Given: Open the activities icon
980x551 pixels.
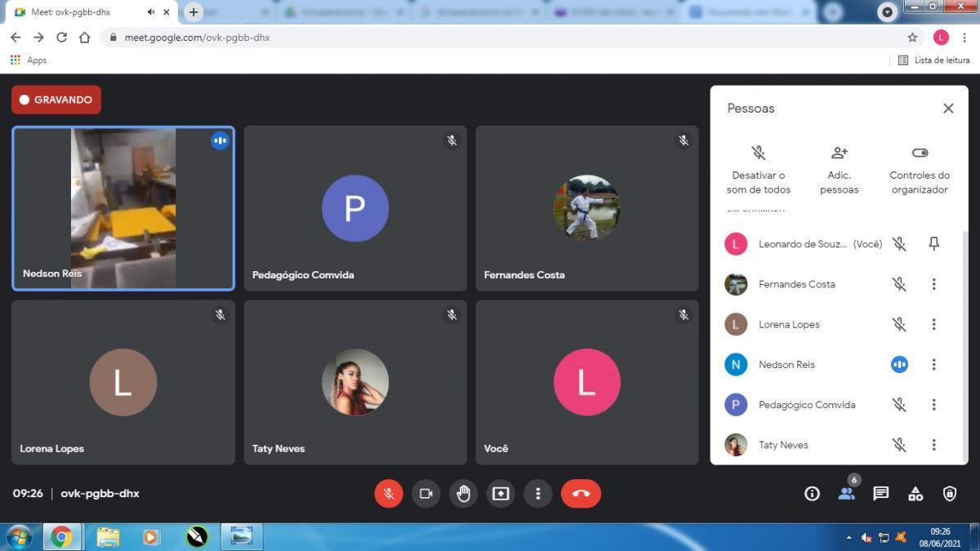Looking at the screenshot, I should (915, 494).
